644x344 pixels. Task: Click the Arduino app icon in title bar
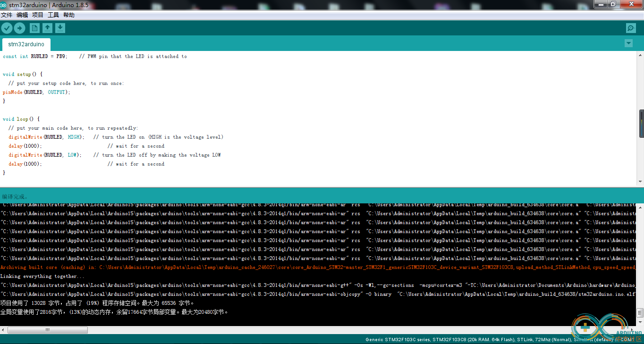click(x=4, y=5)
